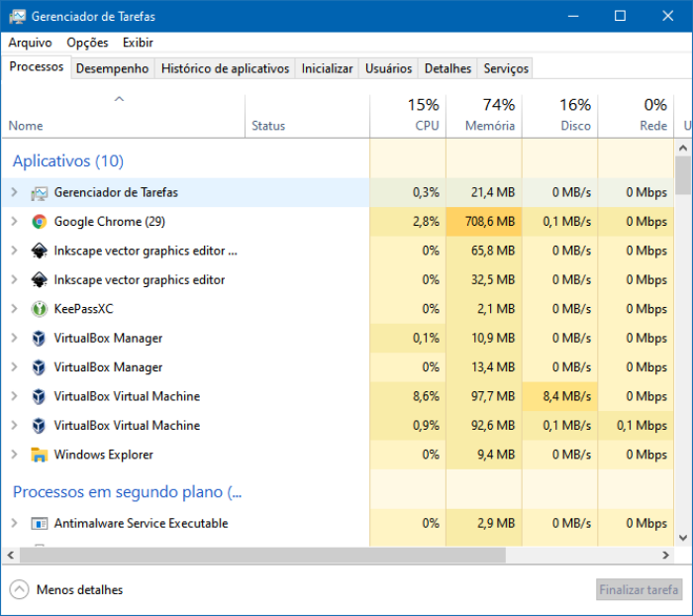
Task: Click the vertical scrollbar up arrow
Action: (683, 149)
